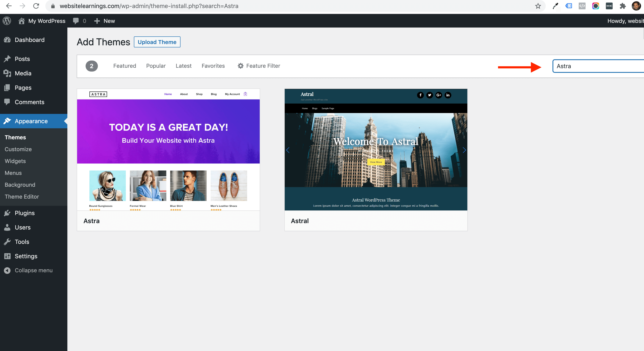The image size is (644, 351).
Task: Open the color picker eyedropper extension
Action: 555,6
